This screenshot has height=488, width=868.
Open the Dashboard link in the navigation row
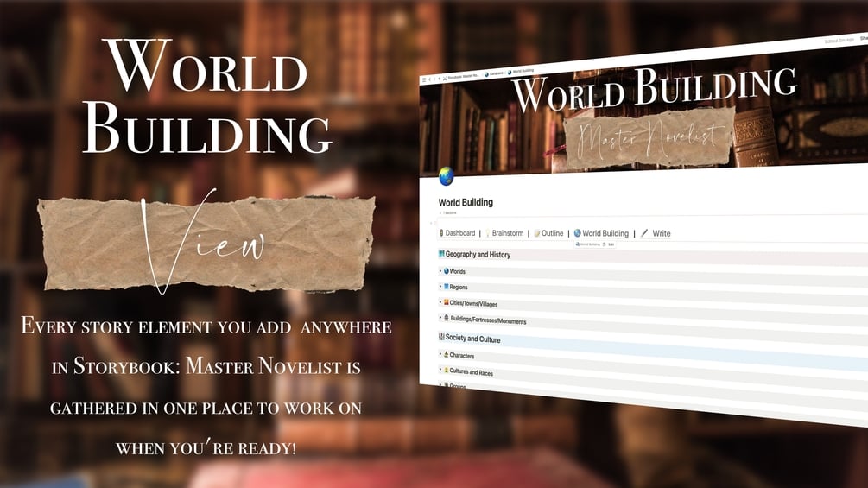460,233
